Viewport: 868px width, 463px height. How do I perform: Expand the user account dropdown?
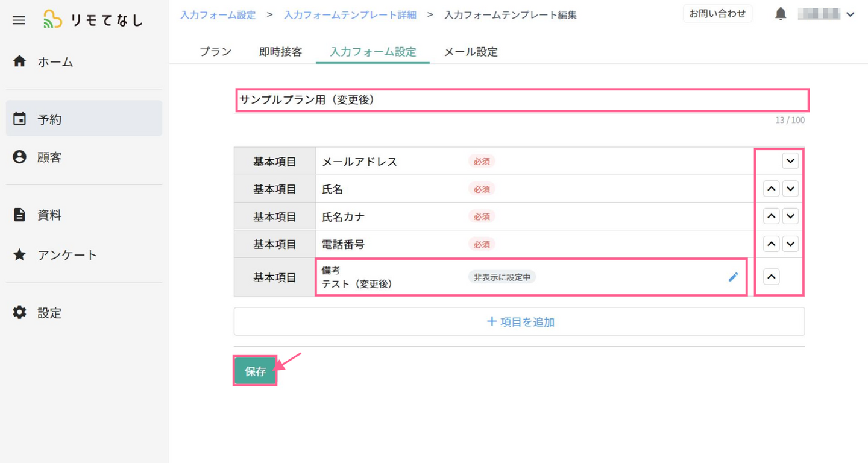click(851, 14)
